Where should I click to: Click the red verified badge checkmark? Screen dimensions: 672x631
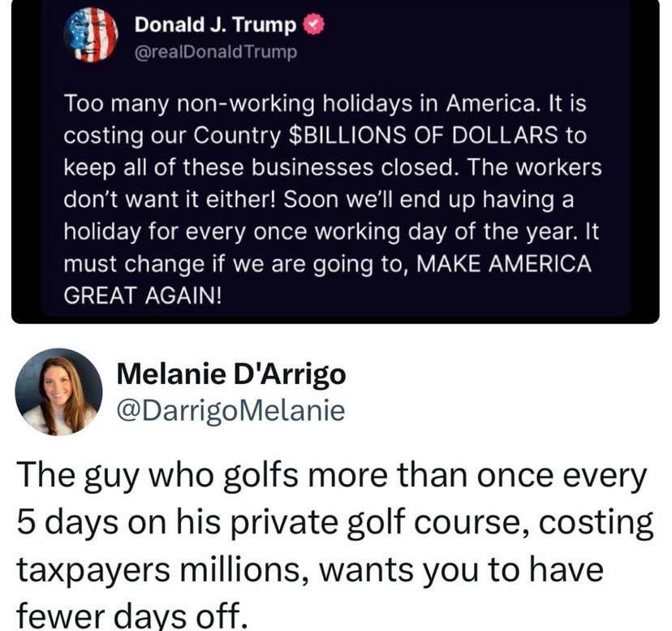click(314, 25)
